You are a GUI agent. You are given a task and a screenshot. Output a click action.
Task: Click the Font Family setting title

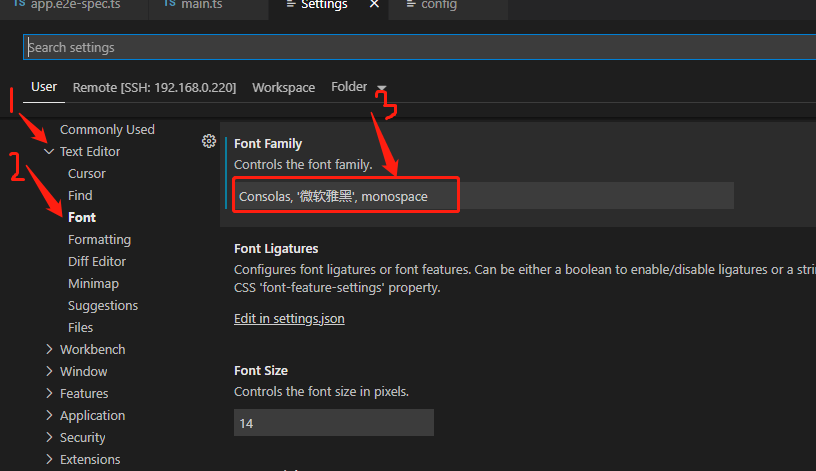[x=268, y=144]
